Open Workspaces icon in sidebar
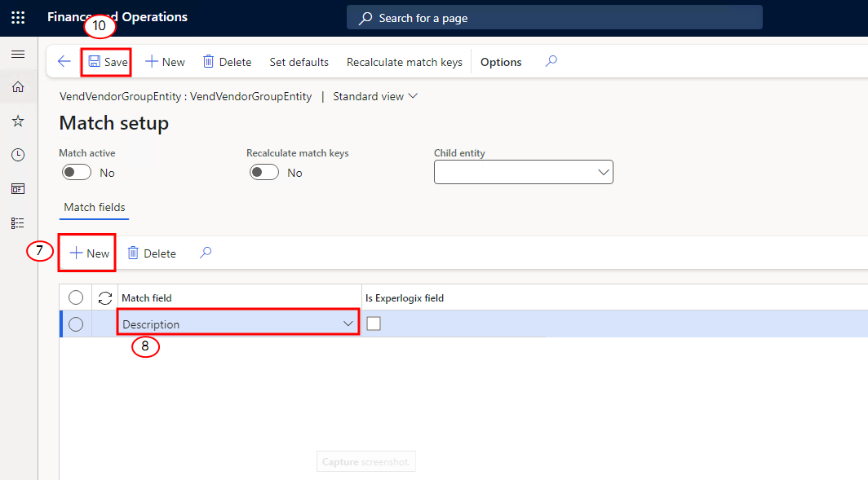Viewport: 868px width, 480px height. click(18, 189)
